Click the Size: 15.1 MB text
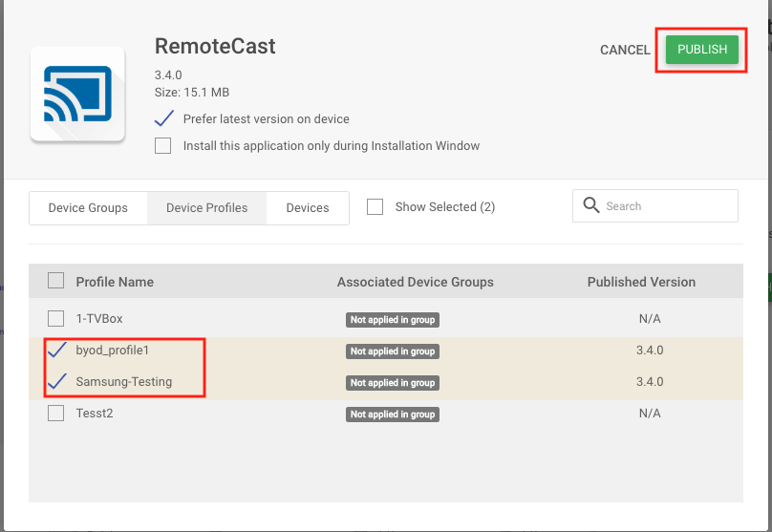The image size is (772, 532). [x=191, y=92]
